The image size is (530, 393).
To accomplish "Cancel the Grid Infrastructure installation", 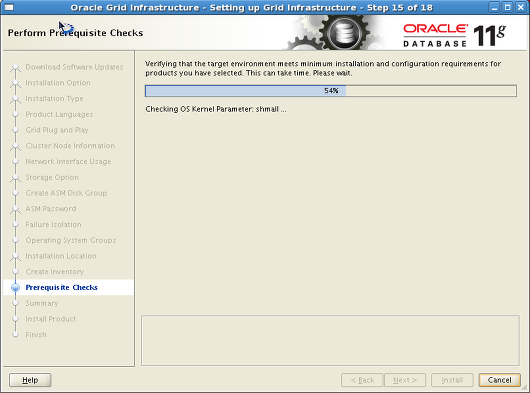I will point(500,380).
